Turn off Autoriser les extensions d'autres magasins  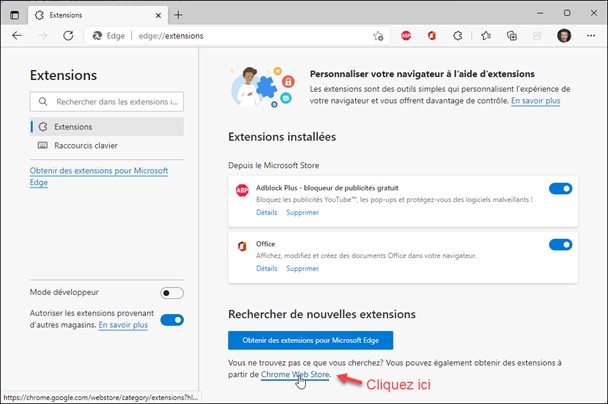pyautogui.click(x=172, y=320)
